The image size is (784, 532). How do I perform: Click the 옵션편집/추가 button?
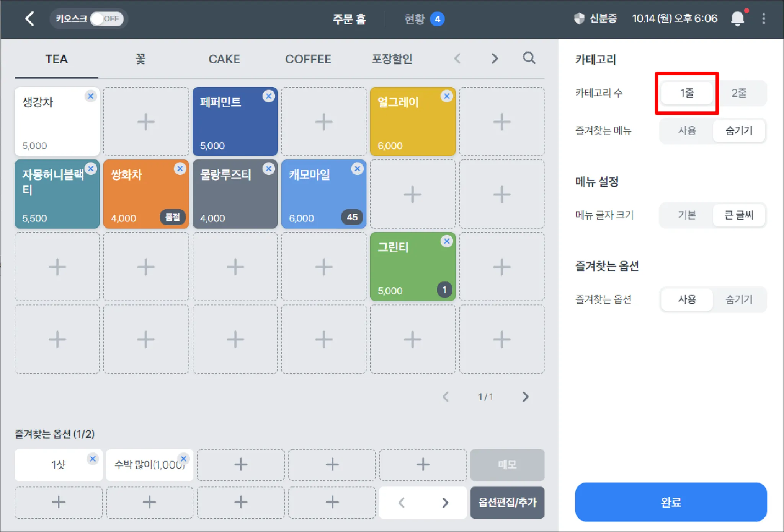click(x=507, y=503)
